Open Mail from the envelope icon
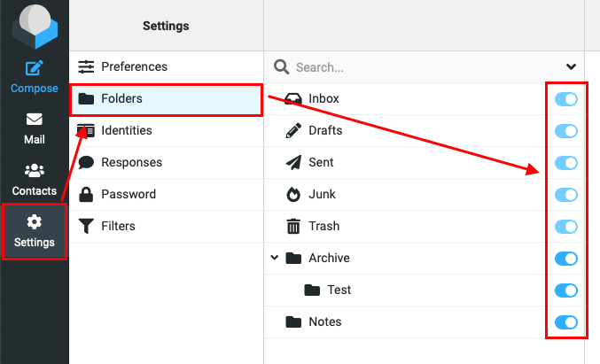 click(x=34, y=120)
